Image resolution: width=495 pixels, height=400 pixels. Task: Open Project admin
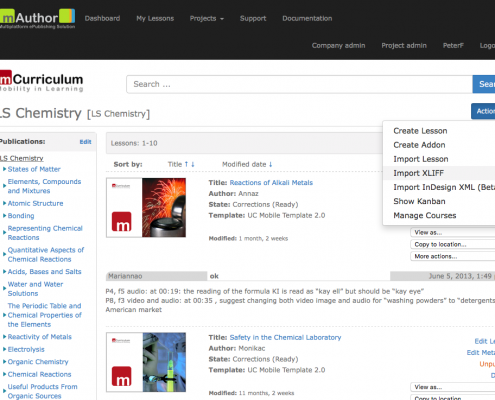point(404,45)
